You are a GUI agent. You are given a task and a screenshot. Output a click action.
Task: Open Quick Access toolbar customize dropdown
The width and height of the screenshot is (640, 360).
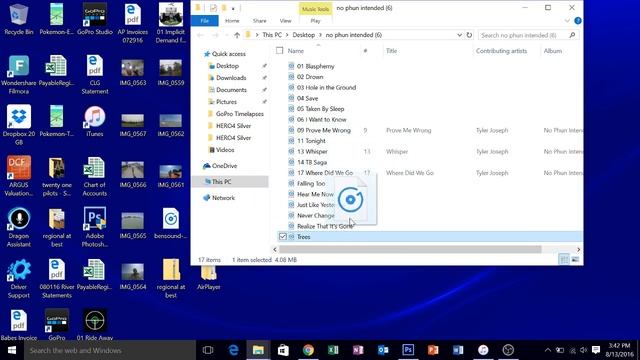[x=233, y=8]
